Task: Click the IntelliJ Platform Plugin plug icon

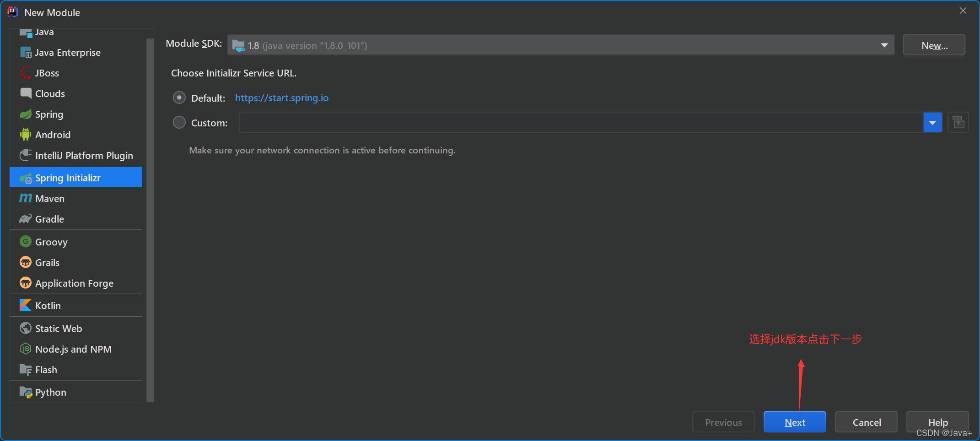Action: (26, 155)
